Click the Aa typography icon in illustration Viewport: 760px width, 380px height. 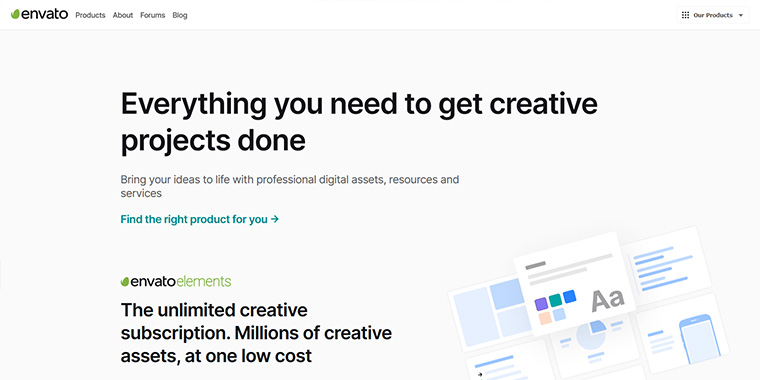608,301
